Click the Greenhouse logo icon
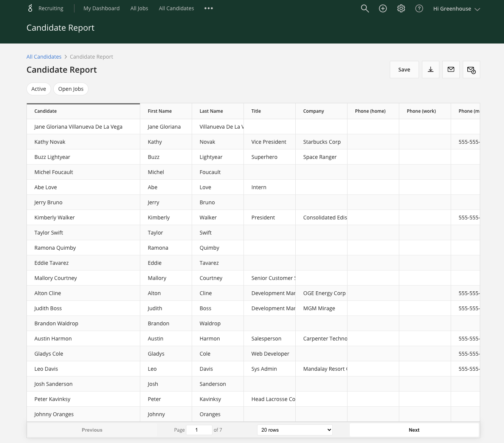The image size is (504, 443). click(30, 8)
